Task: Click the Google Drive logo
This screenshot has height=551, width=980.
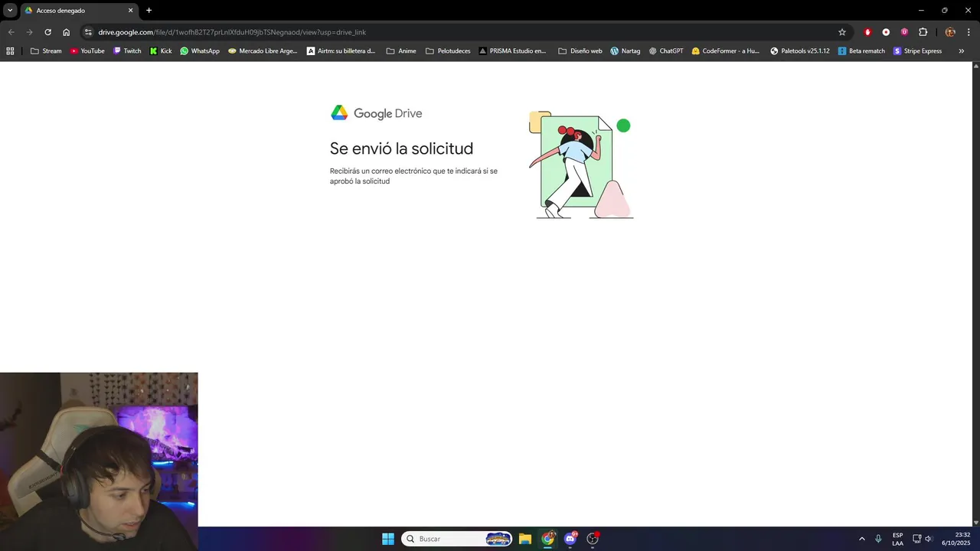Action: coord(376,113)
